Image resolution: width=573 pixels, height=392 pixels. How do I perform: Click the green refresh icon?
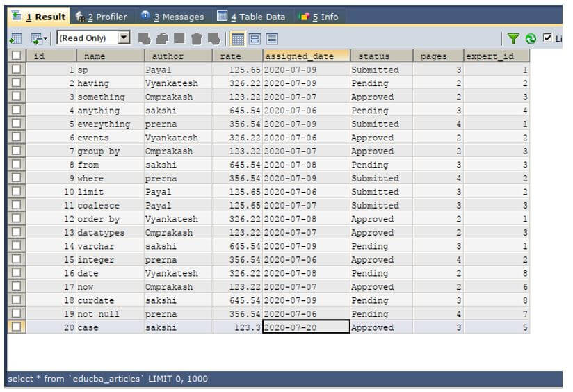tap(531, 38)
